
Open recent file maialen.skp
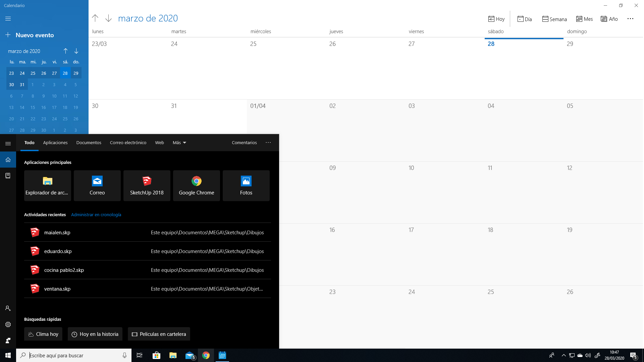57,232
